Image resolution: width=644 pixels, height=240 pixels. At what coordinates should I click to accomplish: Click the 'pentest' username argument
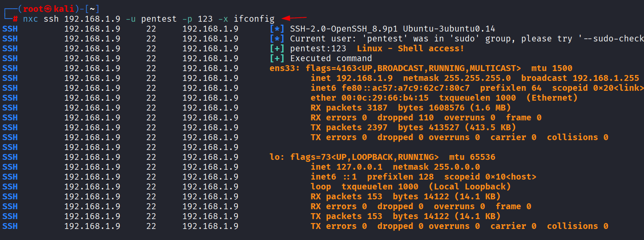coord(159,19)
